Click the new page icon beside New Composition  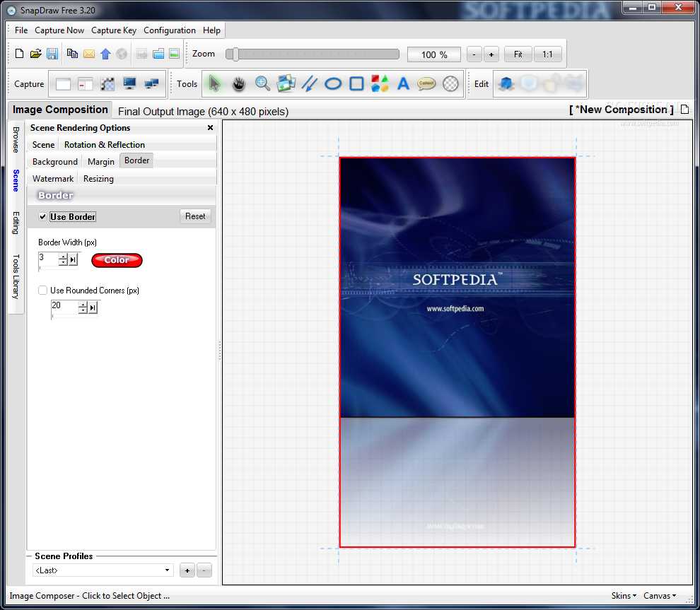coord(685,110)
